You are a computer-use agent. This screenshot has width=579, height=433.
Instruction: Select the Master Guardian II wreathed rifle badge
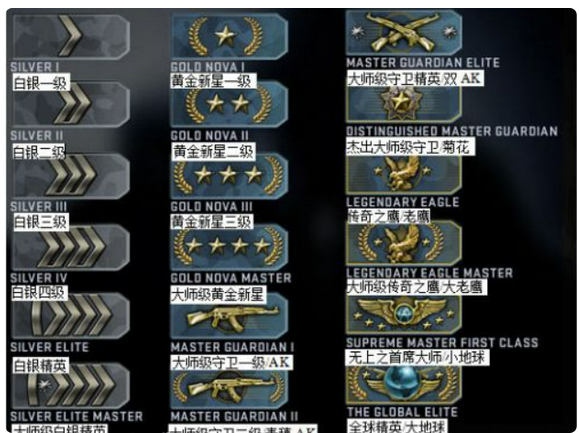(x=229, y=388)
